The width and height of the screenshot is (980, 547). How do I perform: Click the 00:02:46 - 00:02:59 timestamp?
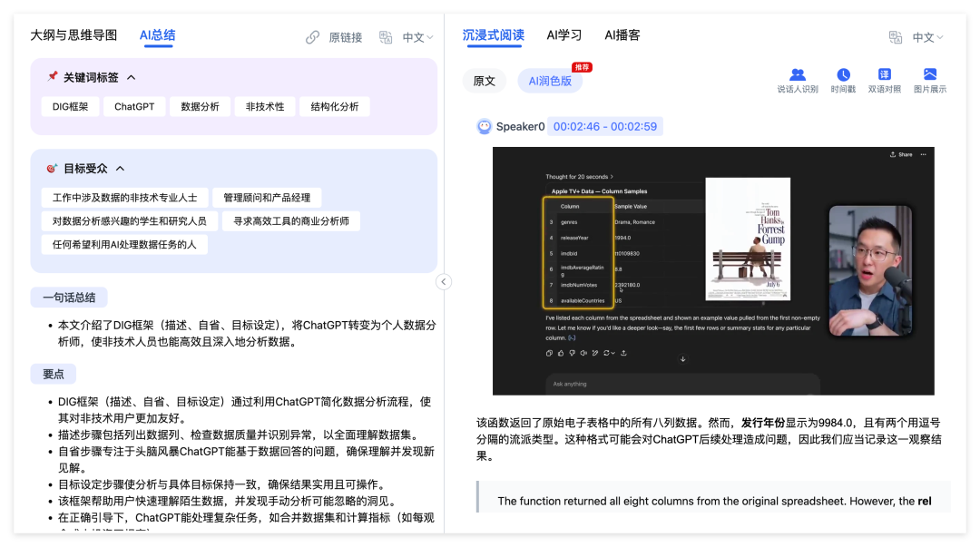[604, 127]
